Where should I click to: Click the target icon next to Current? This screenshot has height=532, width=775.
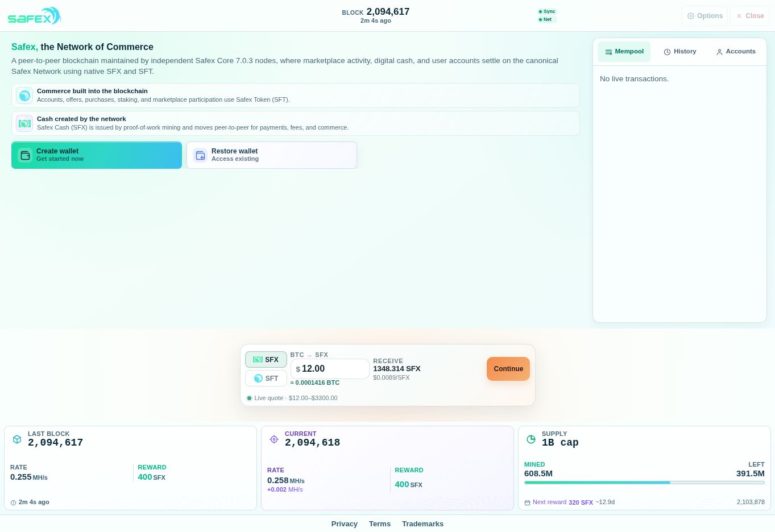tap(274, 439)
